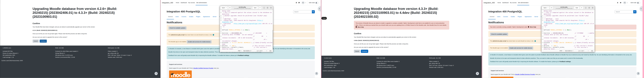This screenshot has height=78, width=644.
Task: Open block drawer chevron on page without Alpha warning
Action: [320, 9]
